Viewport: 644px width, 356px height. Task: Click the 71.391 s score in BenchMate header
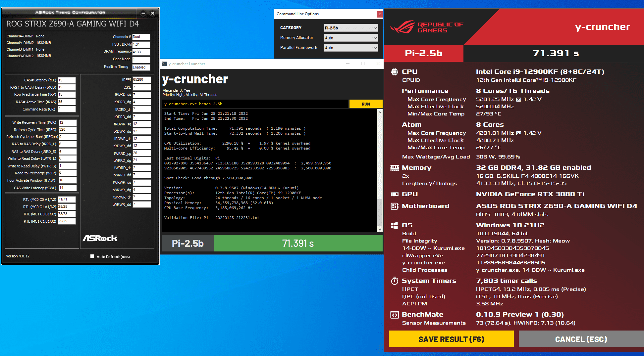[556, 53]
